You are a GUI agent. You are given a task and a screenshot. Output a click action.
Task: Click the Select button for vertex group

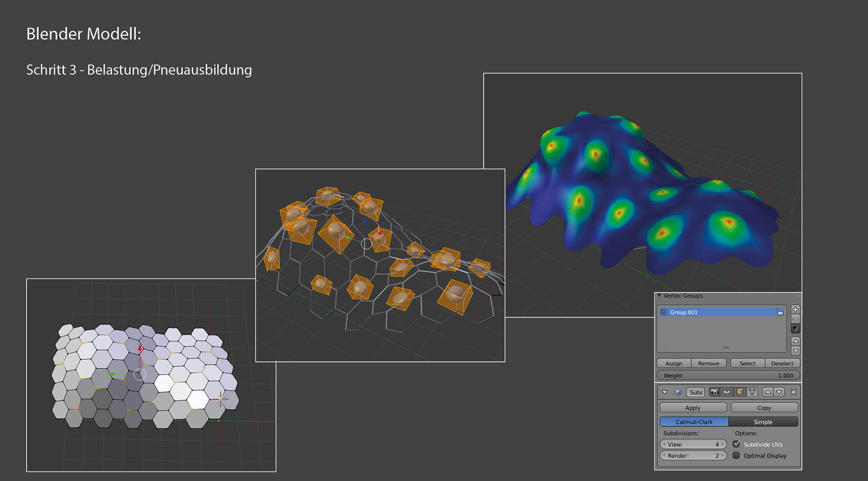[x=747, y=363]
